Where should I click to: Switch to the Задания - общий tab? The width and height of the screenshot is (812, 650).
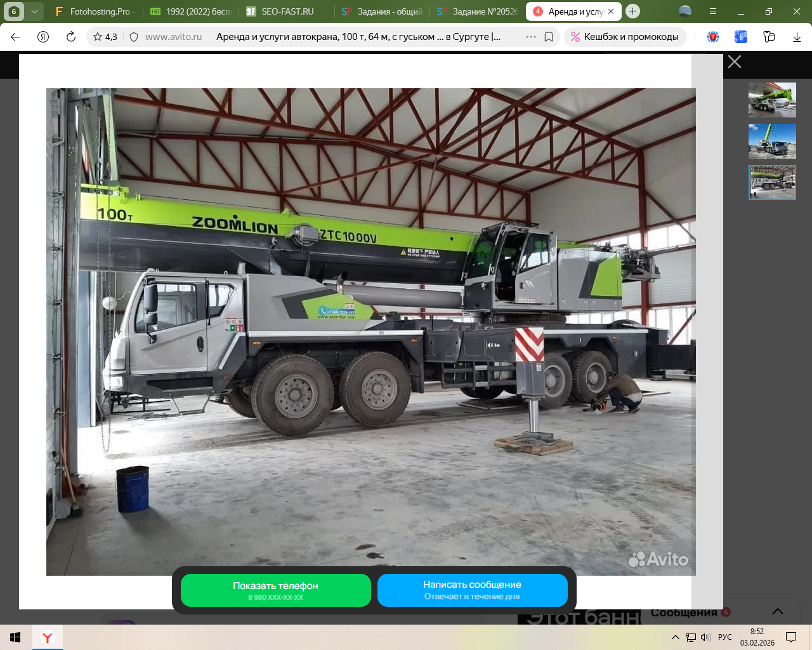click(x=382, y=11)
